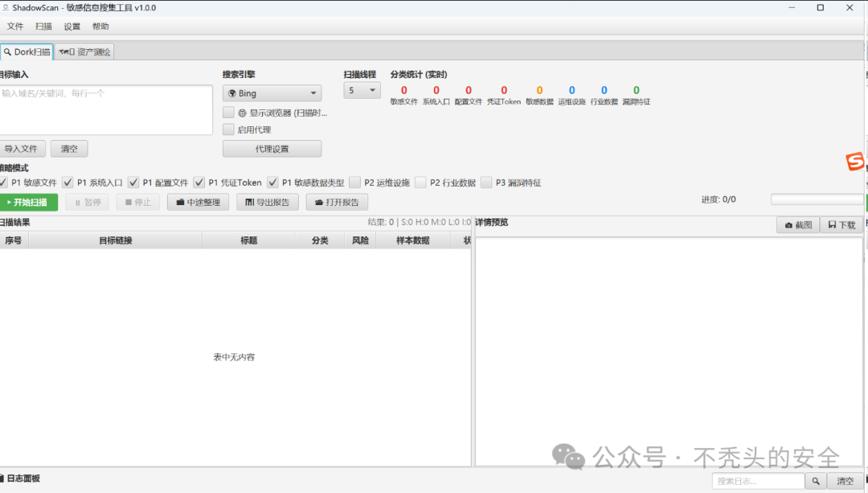Uncheck P1 凭证Token strategy
This screenshot has height=493, width=868.
[x=199, y=183]
